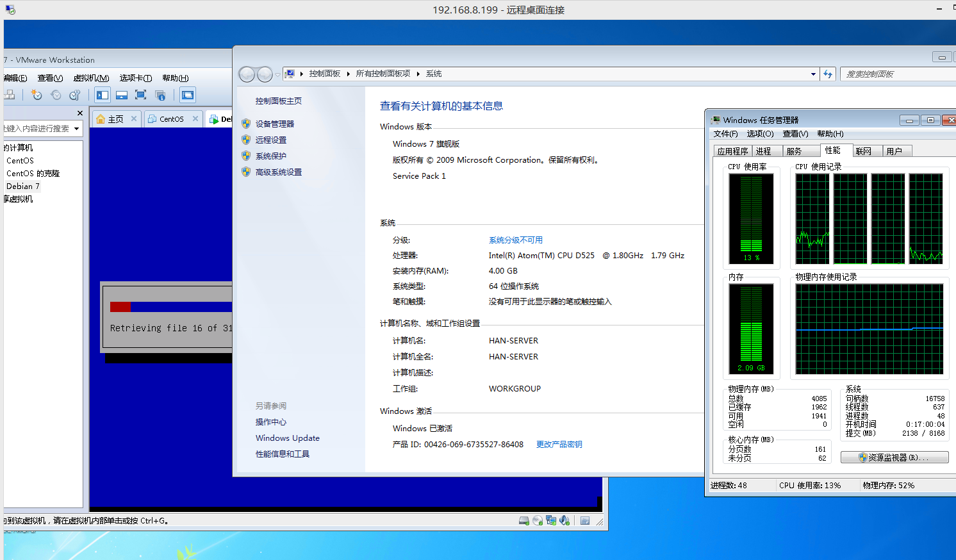The width and height of the screenshot is (956, 560).
Task: Click the greyed unity mode icon in VMware
Action: pyautogui.click(x=160, y=95)
